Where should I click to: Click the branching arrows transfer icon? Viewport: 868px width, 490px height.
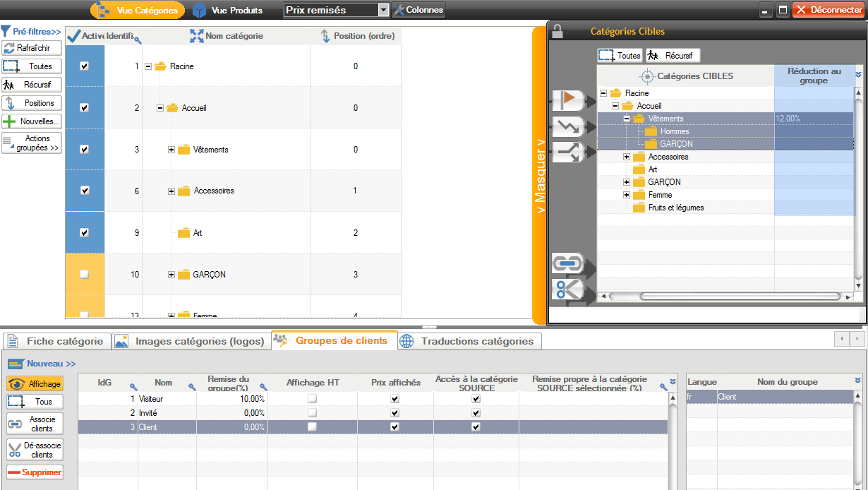[x=568, y=151]
